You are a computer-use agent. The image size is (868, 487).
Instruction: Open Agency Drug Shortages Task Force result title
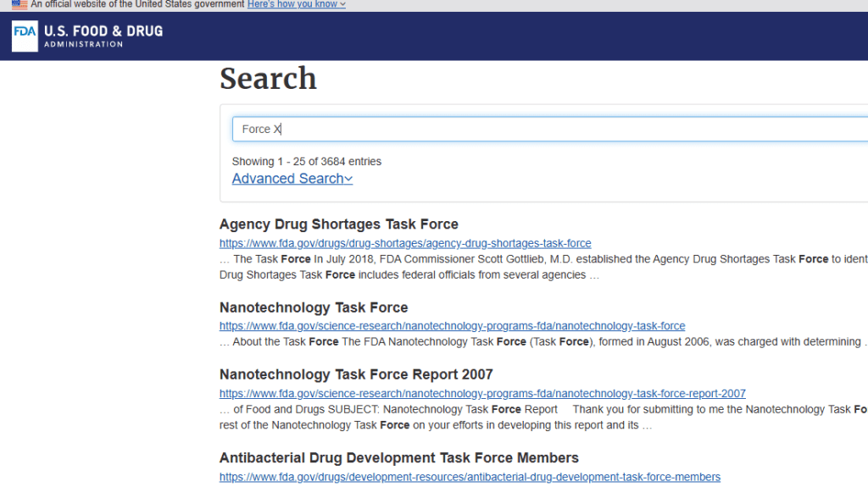[x=339, y=224]
